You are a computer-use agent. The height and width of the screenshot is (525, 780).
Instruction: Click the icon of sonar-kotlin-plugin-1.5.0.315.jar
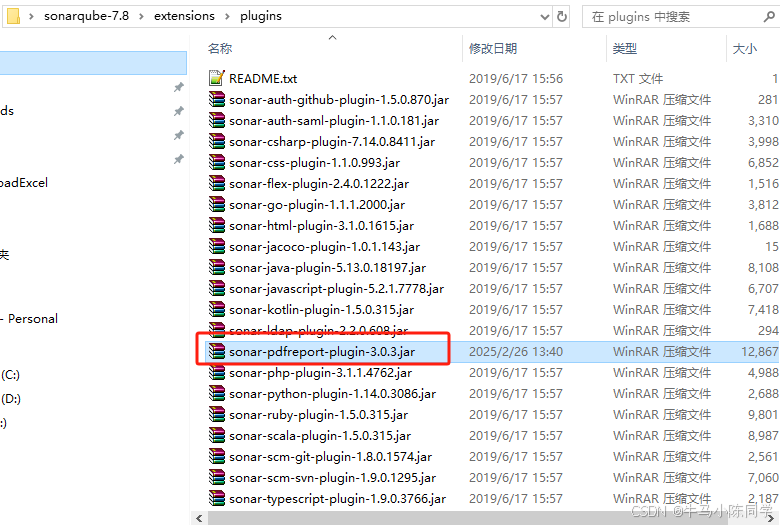(x=216, y=310)
